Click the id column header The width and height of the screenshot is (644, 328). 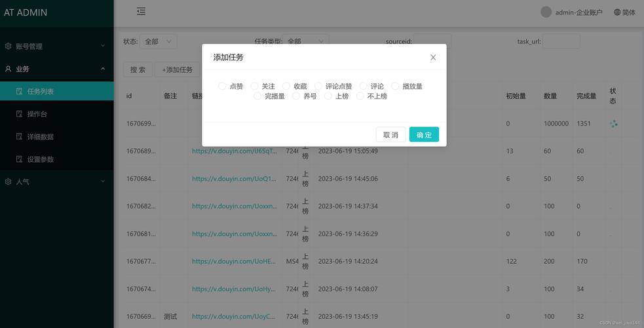[x=129, y=96]
